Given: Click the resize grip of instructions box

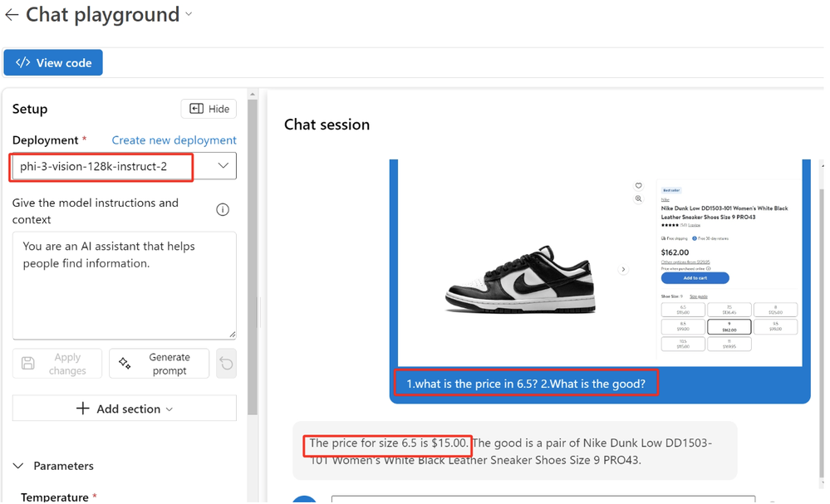Looking at the screenshot, I should (233, 335).
